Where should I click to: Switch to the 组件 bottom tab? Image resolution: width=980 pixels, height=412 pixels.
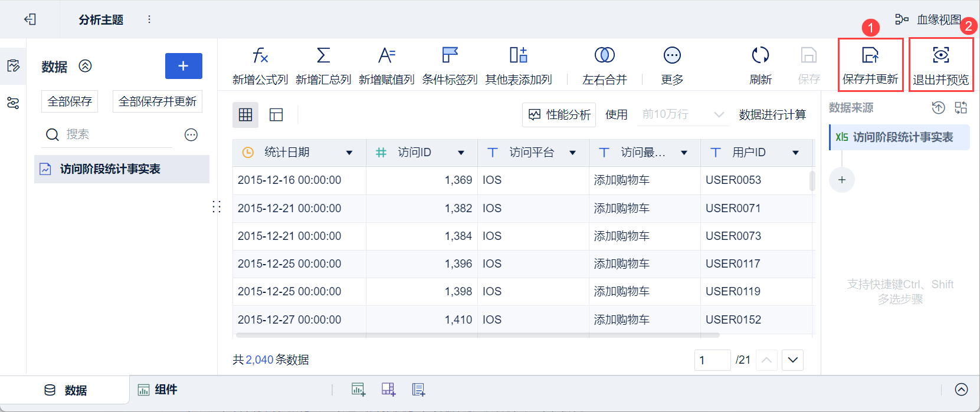pos(158,390)
